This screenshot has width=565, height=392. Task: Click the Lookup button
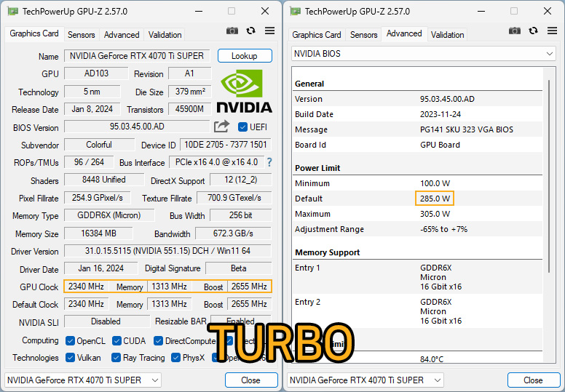click(x=245, y=56)
